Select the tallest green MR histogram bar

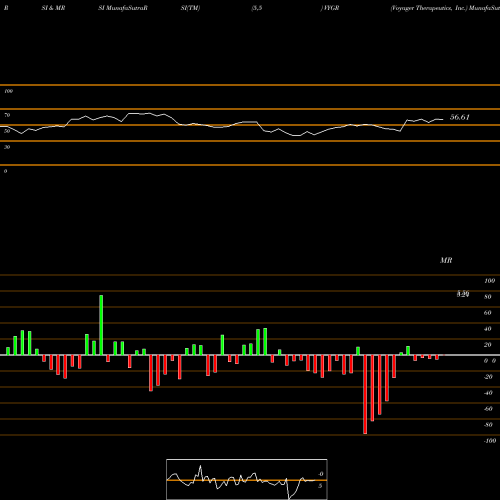101,325
